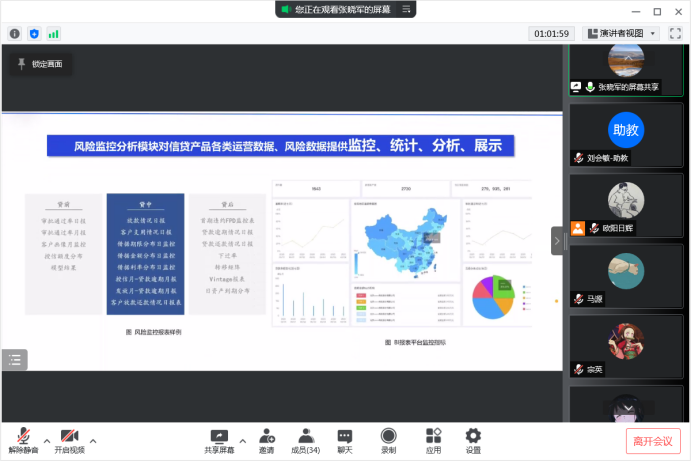Open the 成员(34) members list

click(305, 440)
